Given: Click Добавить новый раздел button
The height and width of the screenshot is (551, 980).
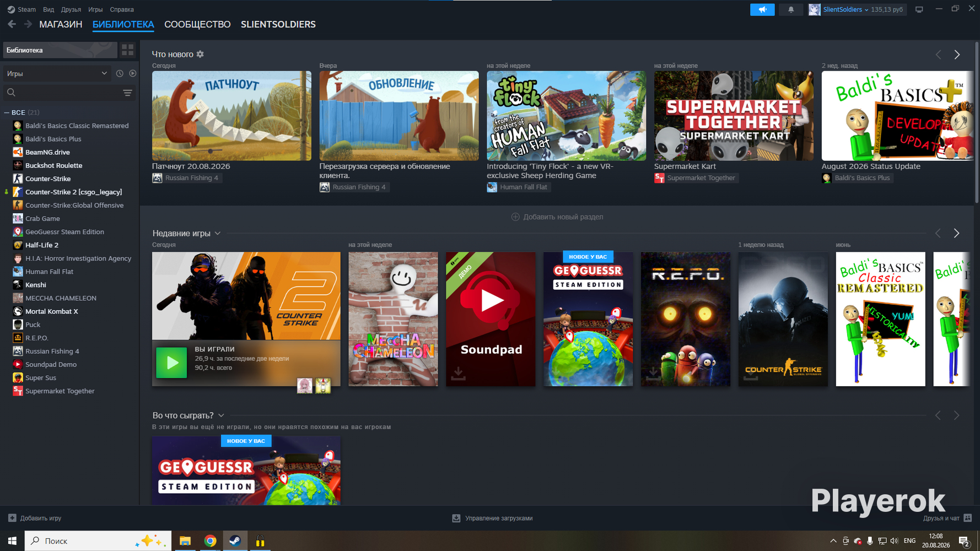Looking at the screenshot, I should 557,217.
